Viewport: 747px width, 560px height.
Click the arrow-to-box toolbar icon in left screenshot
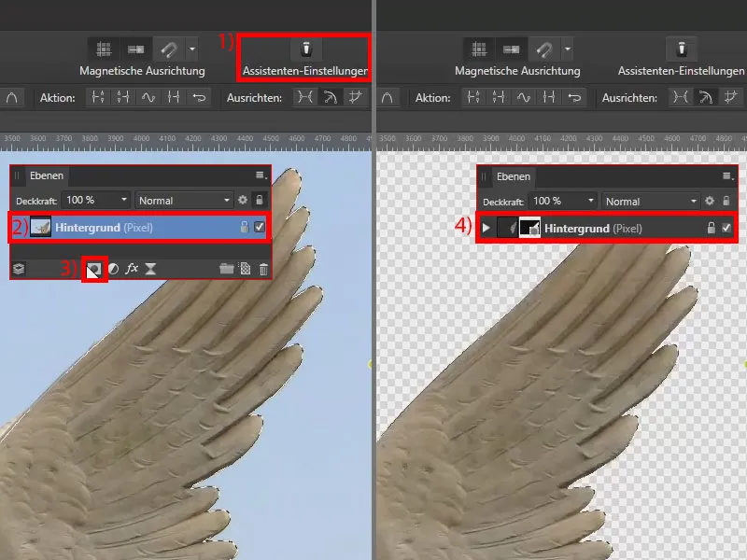(x=135, y=49)
